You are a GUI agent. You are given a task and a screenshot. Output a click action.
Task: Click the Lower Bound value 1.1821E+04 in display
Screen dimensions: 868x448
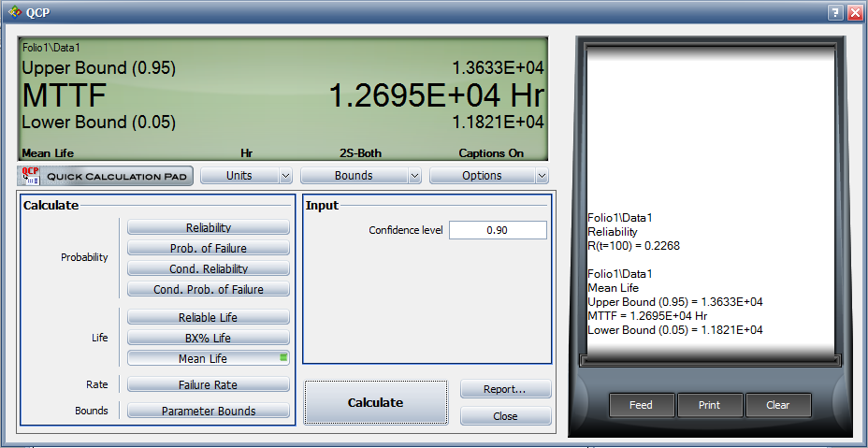pos(499,122)
